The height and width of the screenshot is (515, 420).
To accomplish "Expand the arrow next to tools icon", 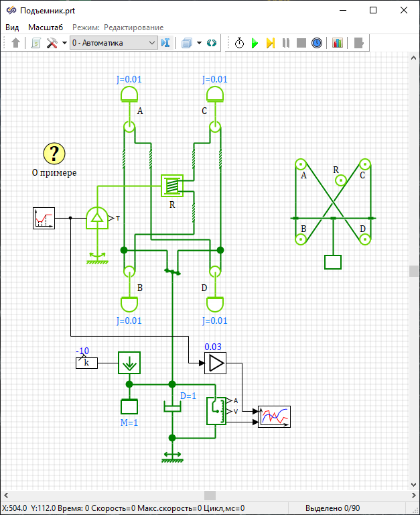I will (64, 43).
